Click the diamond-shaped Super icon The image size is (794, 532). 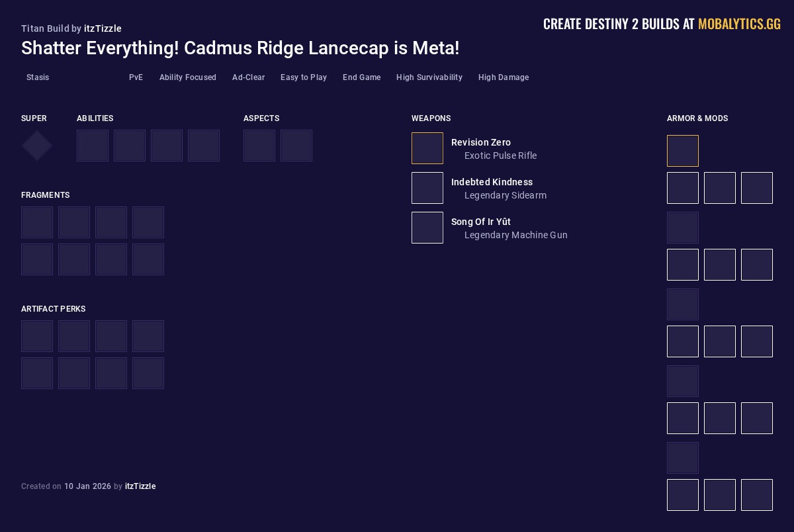(37, 146)
